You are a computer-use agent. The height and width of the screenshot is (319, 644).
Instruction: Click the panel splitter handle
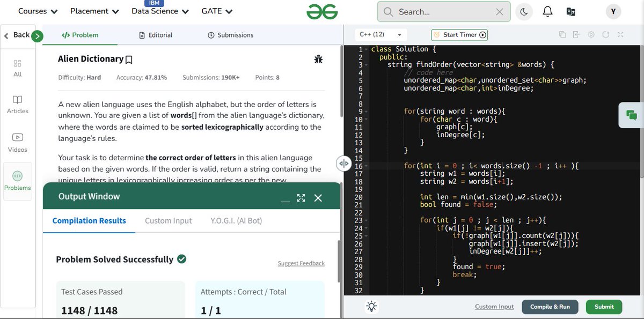pyautogui.click(x=343, y=163)
